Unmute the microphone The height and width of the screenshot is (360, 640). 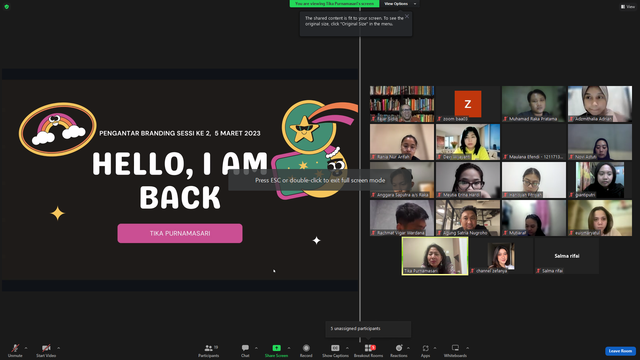click(15, 350)
